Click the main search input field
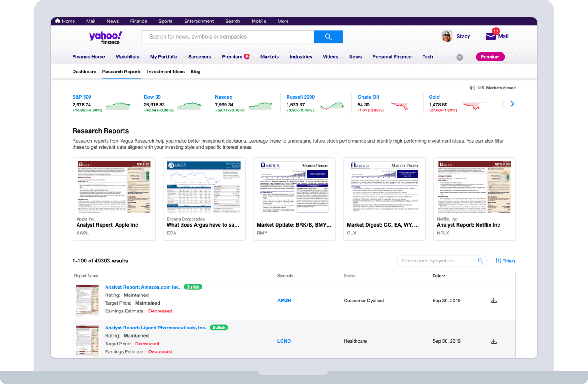 pyautogui.click(x=228, y=37)
